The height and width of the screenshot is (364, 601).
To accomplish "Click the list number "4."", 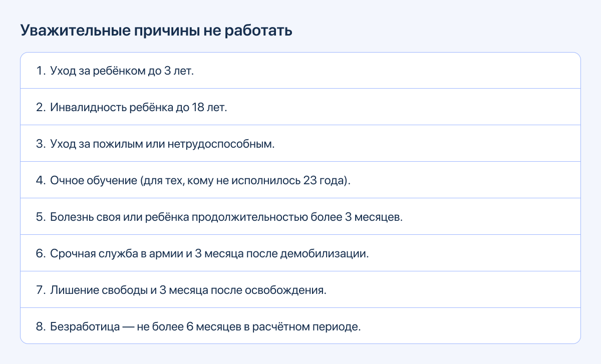I will (x=41, y=180).
